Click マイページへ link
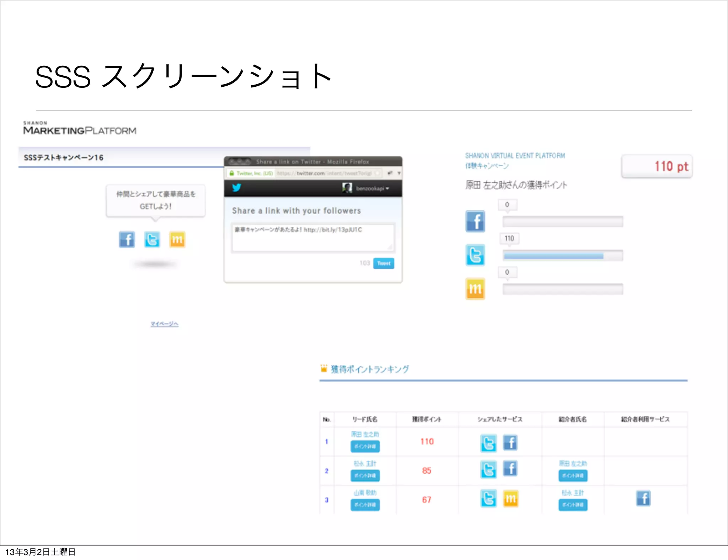The height and width of the screenshot is (560, 728). coord(164,324)
